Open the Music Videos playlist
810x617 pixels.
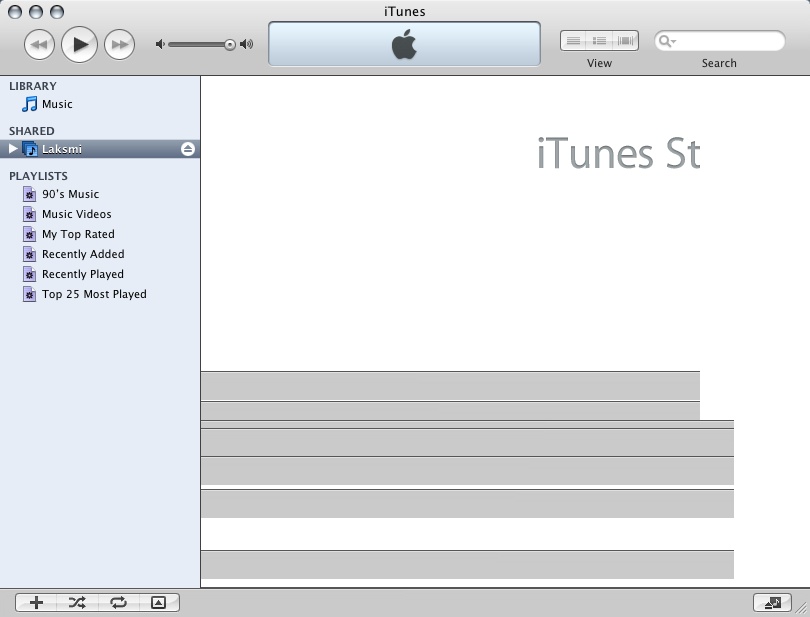(76, 214)
